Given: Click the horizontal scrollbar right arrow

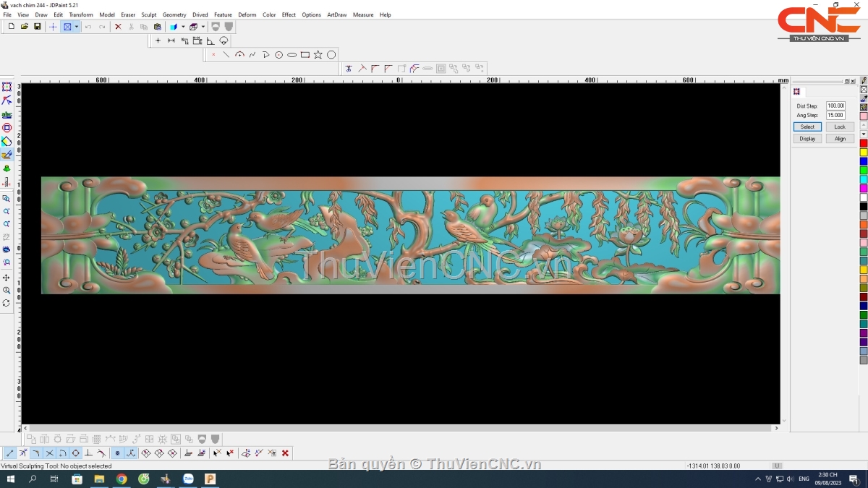Looking at the screenshot, I should [776, 428].
